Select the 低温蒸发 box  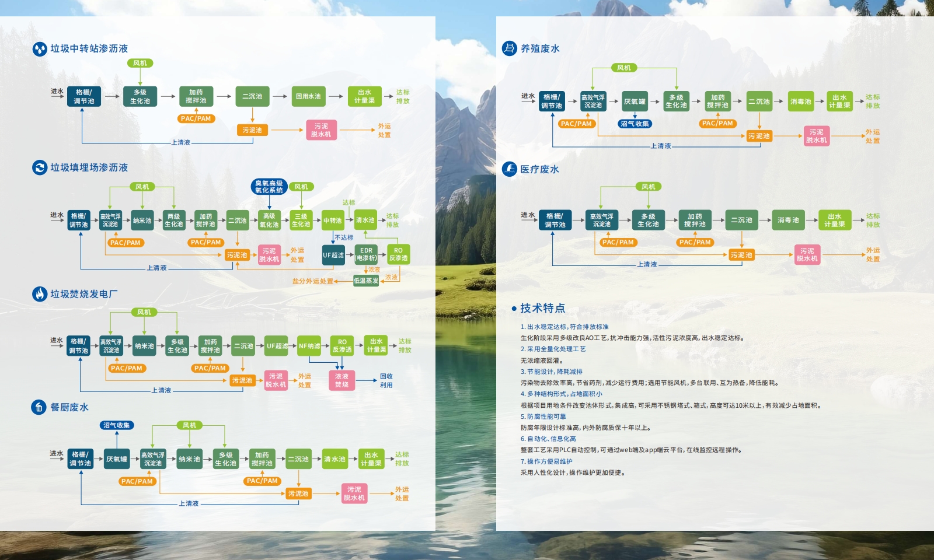(x=366, y=281)
